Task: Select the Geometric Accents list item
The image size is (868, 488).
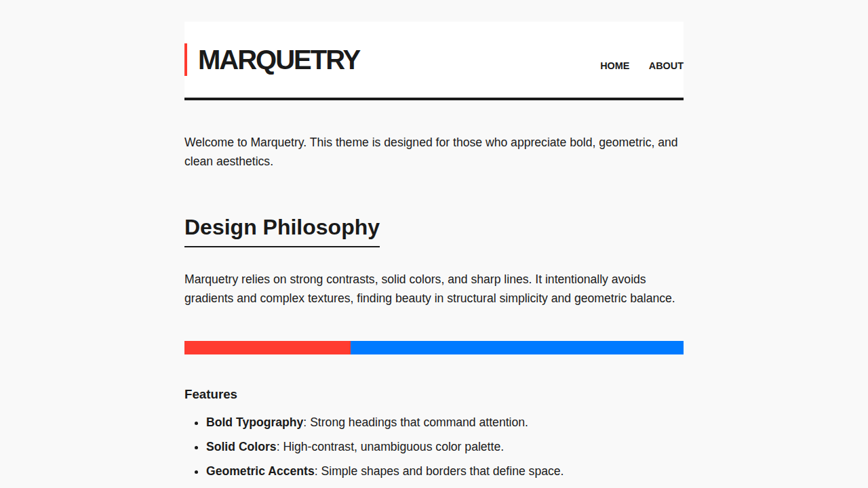Action: click(x=384, y=470)
